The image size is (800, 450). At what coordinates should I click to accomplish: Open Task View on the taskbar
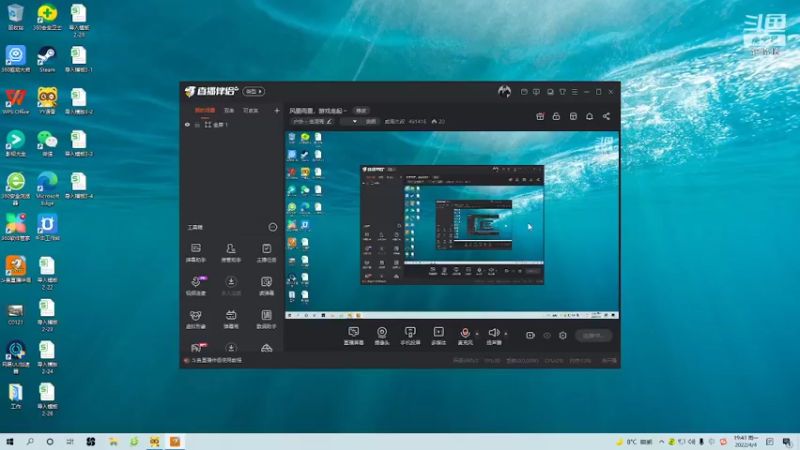[70, 441]
